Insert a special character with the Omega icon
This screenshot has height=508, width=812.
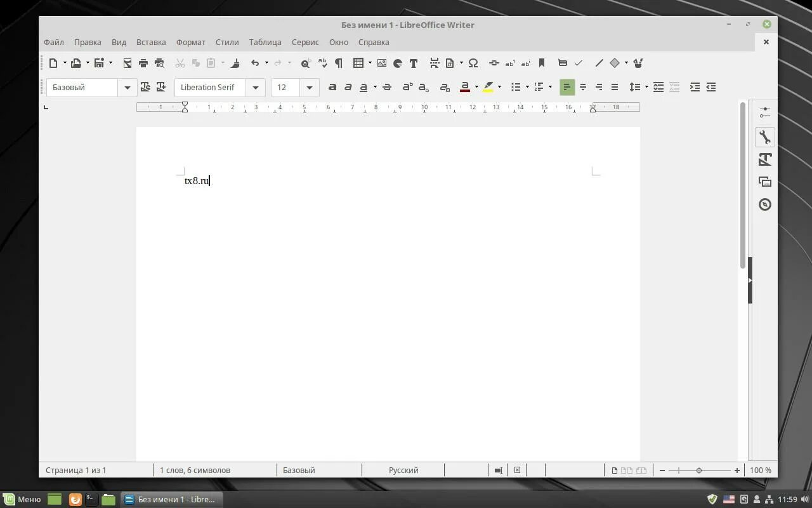pos(473,63)
